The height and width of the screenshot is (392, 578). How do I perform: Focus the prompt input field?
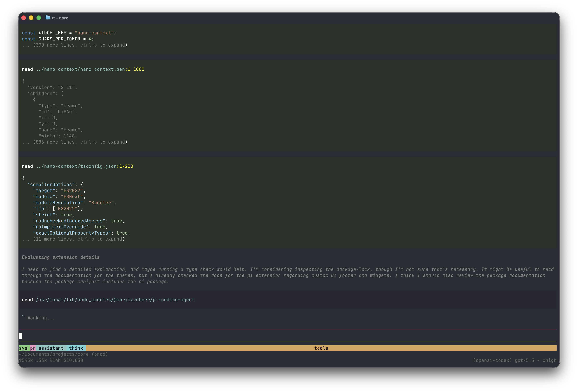[288, 336]
